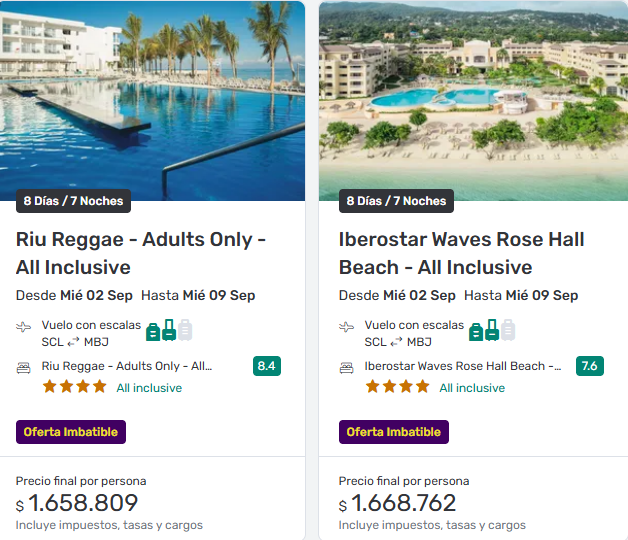Click the four-star rating on Riu Reggae
The height and width of the screenshot is (540, 628).
[x=74, y=387]
